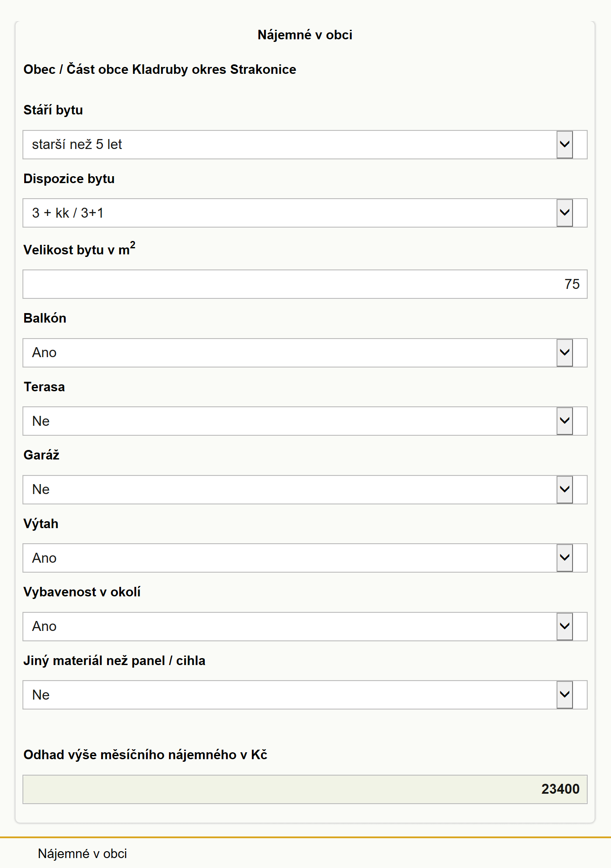Click the estimated rent field showing 23400
This screenshot has width=611, height=868.
[x=305, y=789]
